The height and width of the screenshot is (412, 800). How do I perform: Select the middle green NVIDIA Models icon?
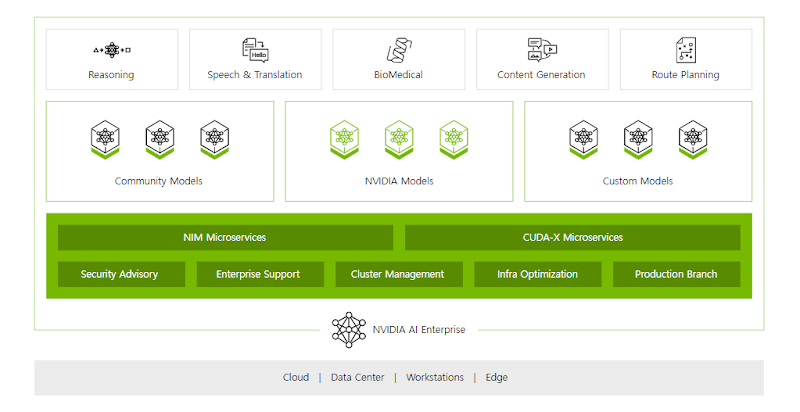[x=399, y=140]
